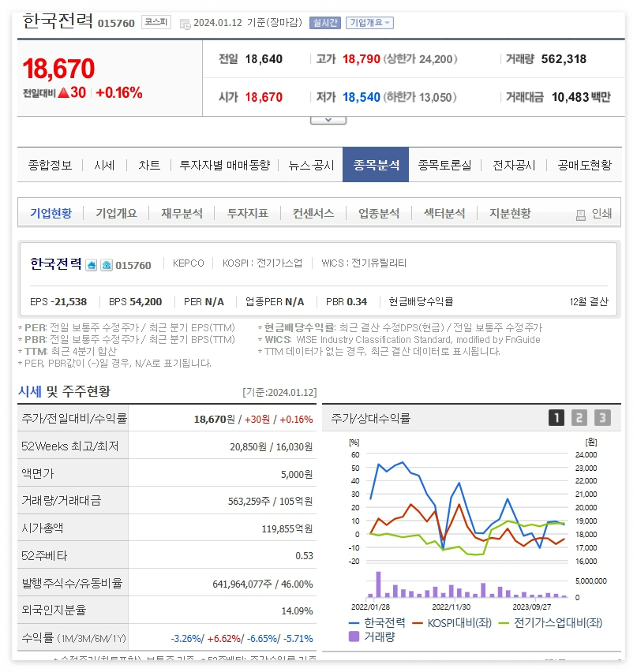
Task: Click the current price 18,670
Action: pos(58,69)
